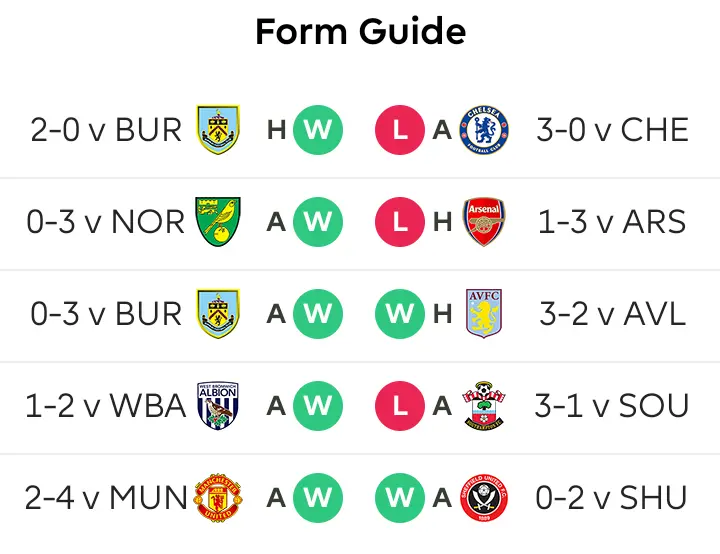
Task: Open the West Bromwich Albion crest
Action: tap(219, 406)
